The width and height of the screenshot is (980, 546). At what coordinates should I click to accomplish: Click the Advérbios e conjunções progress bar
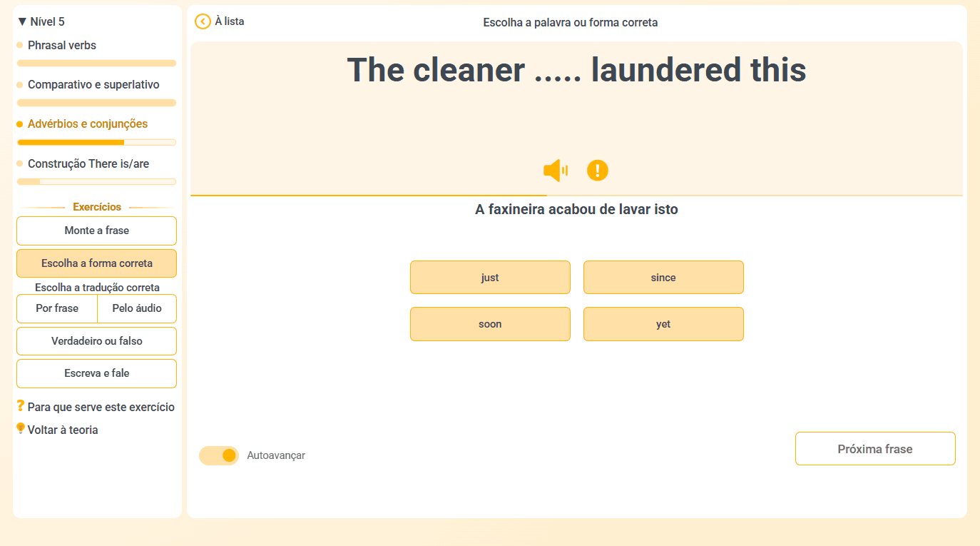[96, 142]
